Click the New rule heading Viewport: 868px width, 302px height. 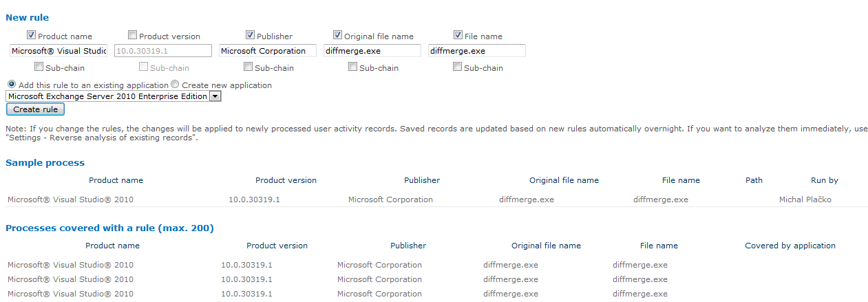(x=27, y=17)
